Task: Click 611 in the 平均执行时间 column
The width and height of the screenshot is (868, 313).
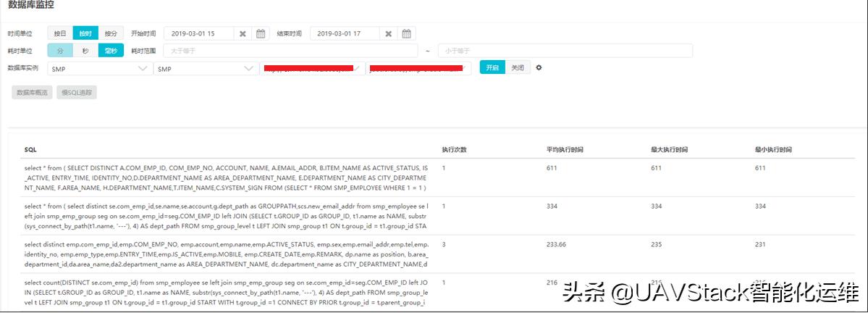Action: pos(552,167)
